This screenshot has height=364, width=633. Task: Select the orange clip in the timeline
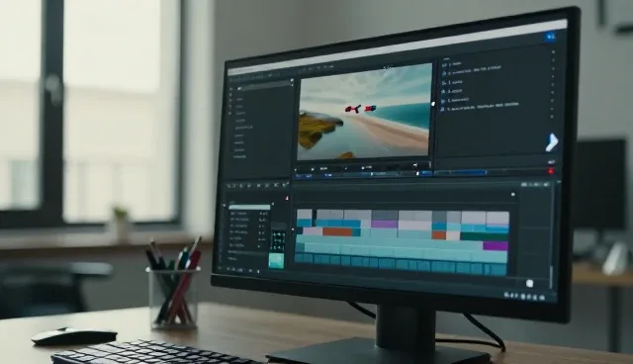[337, 232]
